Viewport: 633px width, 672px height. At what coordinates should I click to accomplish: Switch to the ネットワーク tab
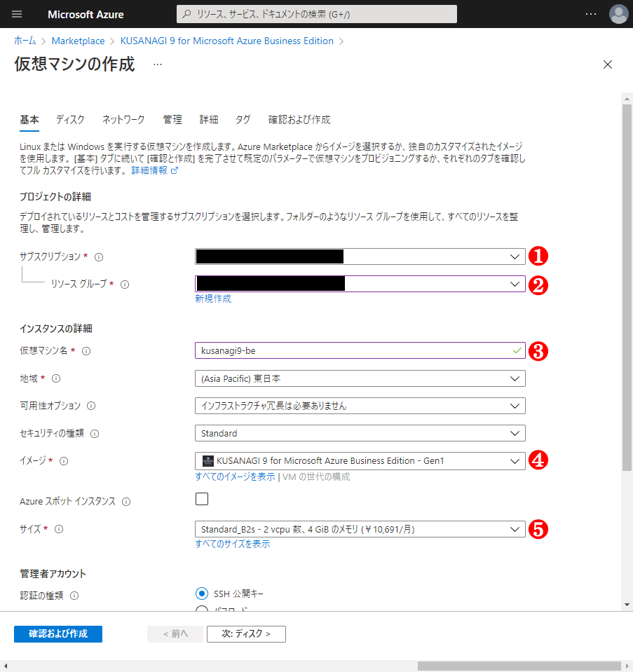click(123, 120)
